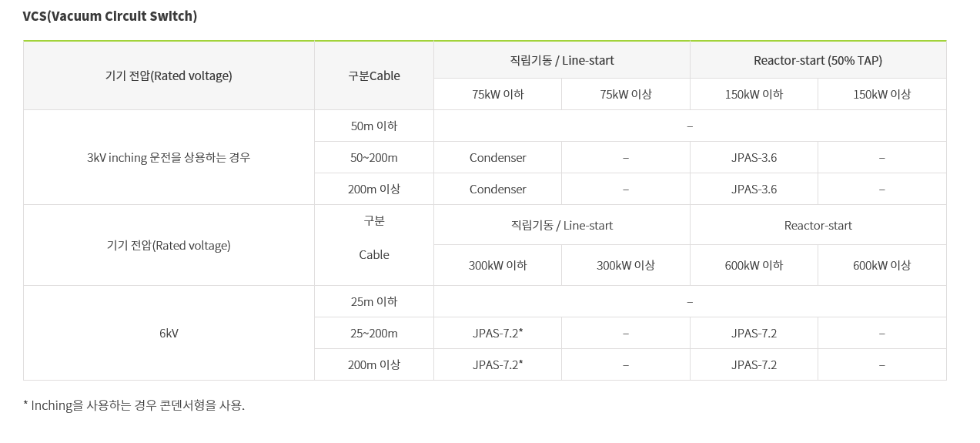The height and width of the screenshot is (443, 980).
Task: Select the 75kW 이하 sub-header cell
Action: tap(497, 94)
